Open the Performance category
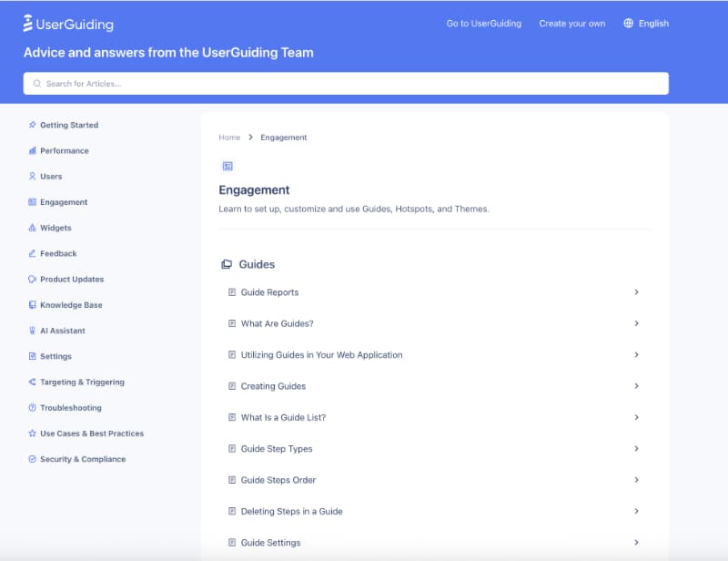 coord(65,150)
